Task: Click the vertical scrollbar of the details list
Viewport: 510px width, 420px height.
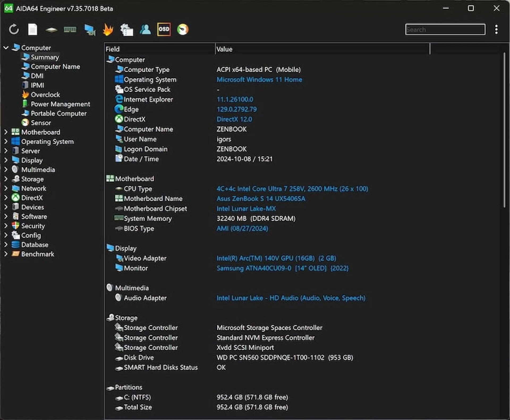Action: 504,130
